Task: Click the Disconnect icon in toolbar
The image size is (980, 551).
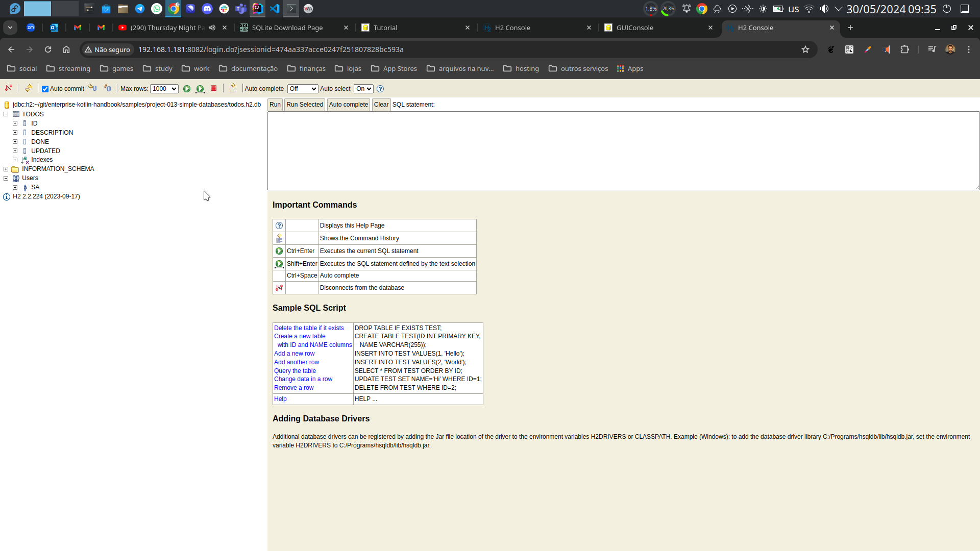Action: (x=9, y=88)
